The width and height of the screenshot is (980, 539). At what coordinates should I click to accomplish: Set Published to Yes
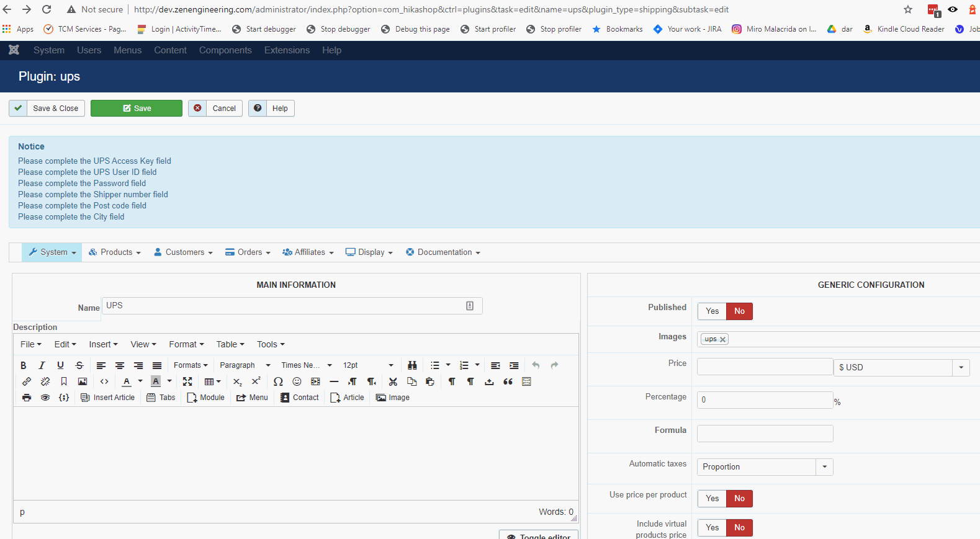click(x=712, y=311)
